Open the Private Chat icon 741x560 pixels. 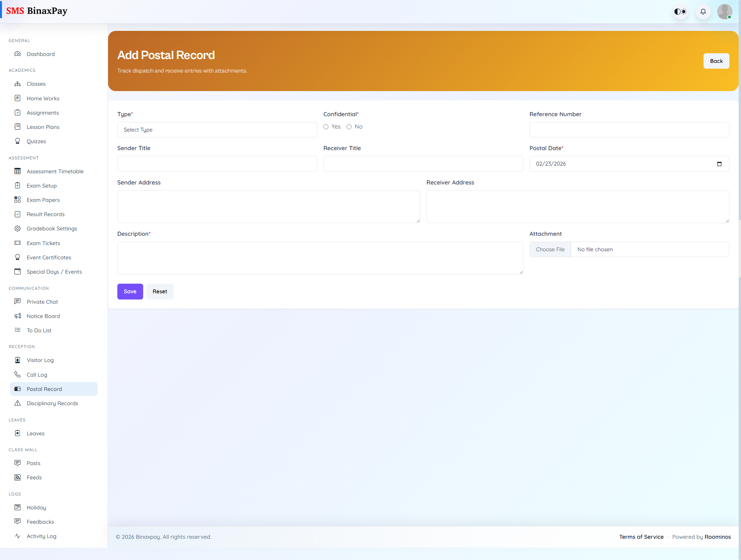(x=18, y=301)
